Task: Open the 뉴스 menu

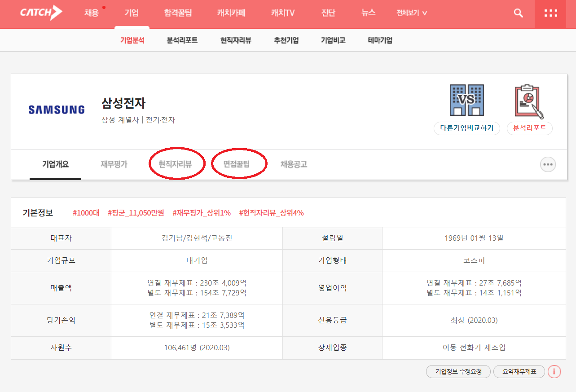Action: click(368, 13)
